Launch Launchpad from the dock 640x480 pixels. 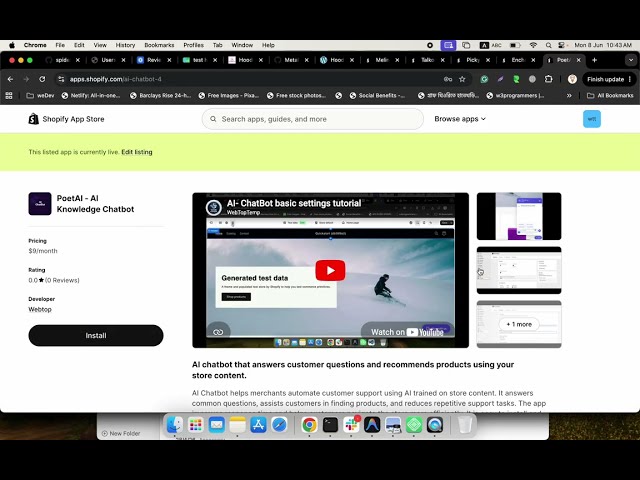(x=196, y=425)
